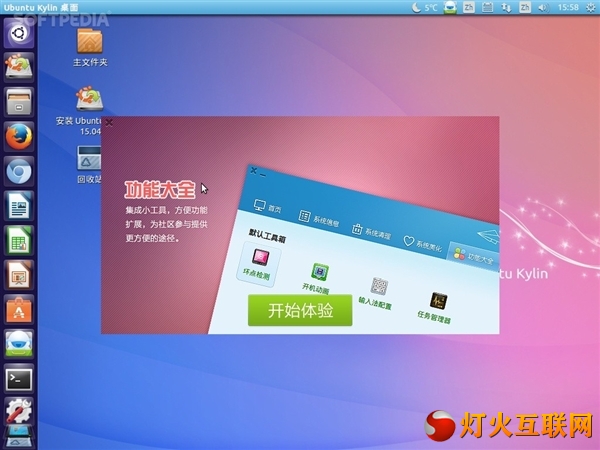Open Ubuntu Software Center
This screenshot has height=450, width=600.
pyautogui.click(x=19, y=310)
